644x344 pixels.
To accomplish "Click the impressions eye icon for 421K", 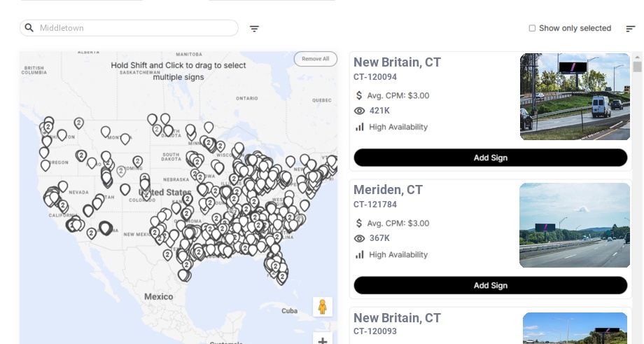I will pos(360,111).
